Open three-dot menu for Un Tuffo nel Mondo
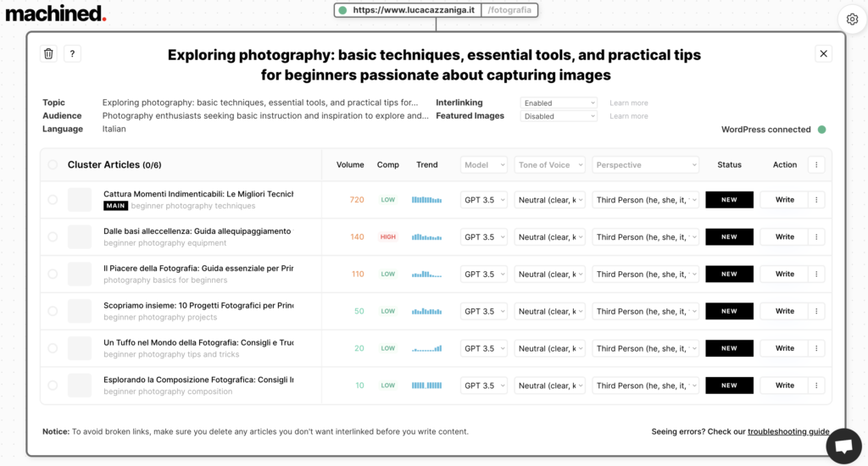The width and height of the screenshot is (868, 466). coord(816,348)
